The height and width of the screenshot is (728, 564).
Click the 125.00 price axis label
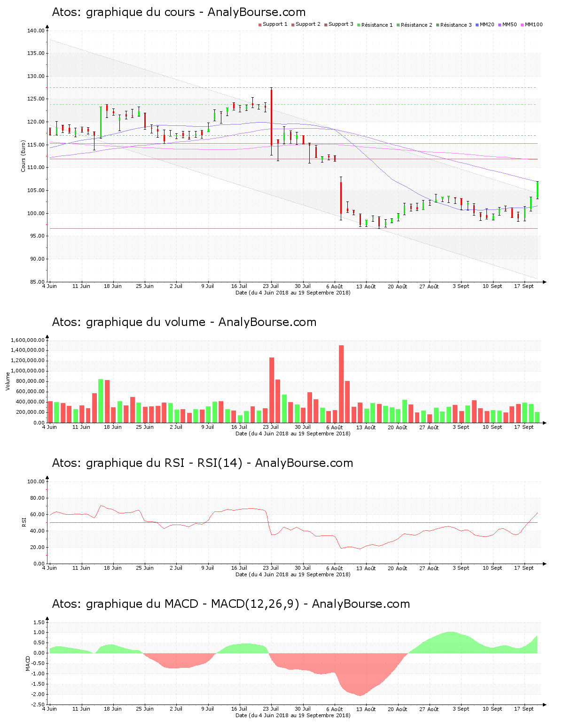click(x=36, y=99)
